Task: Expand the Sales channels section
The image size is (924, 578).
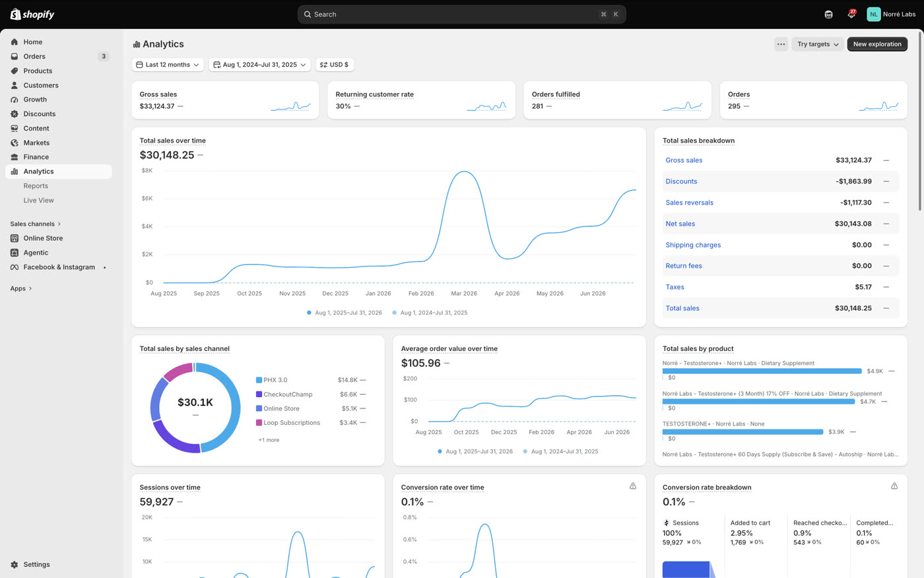Action: pos(36,224)
